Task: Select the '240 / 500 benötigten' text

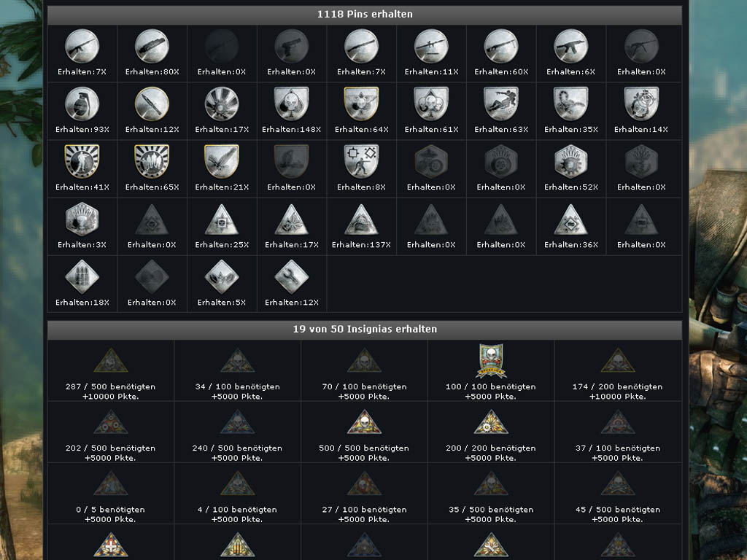Action: (x=237, y=448)
